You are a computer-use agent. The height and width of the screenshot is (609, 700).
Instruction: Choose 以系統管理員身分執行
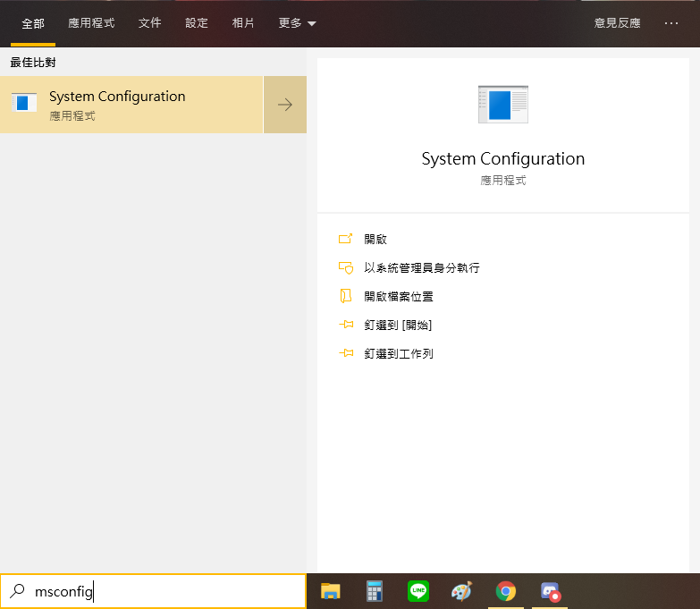[421, 268]
